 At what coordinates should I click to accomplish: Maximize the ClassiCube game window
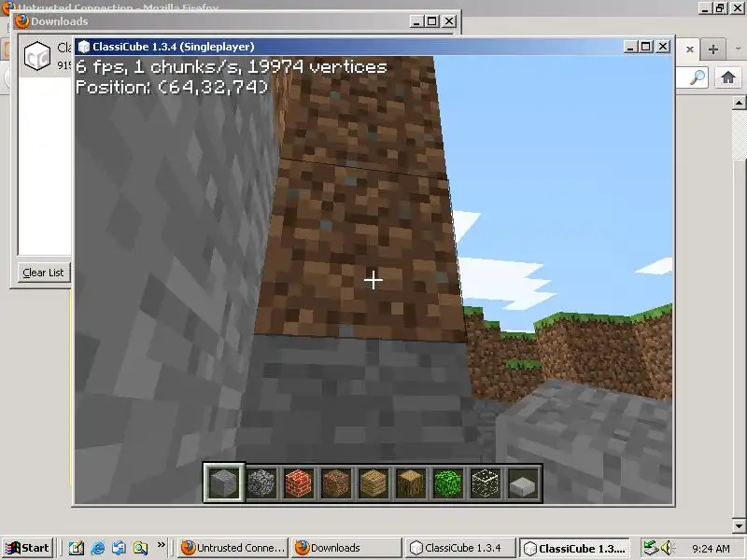click(x=646, y=47)
